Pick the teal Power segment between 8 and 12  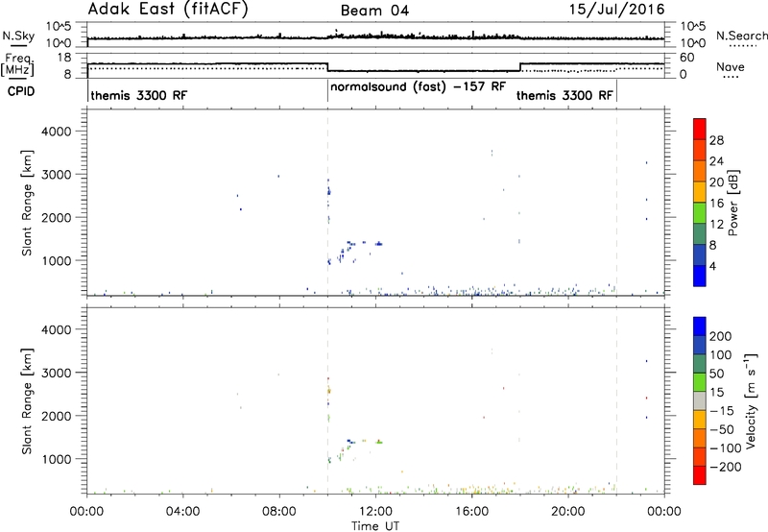(700, 234)
